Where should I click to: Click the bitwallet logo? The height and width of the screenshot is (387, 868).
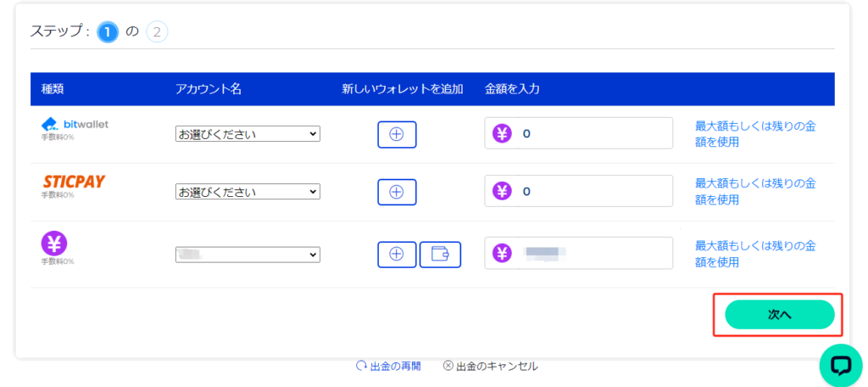coord(75,124)
